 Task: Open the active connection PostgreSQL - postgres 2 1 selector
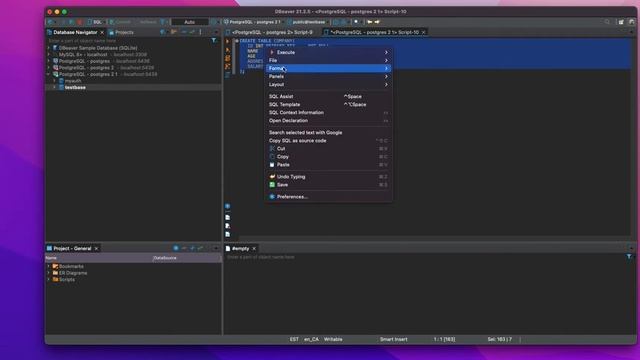(253, 22)
